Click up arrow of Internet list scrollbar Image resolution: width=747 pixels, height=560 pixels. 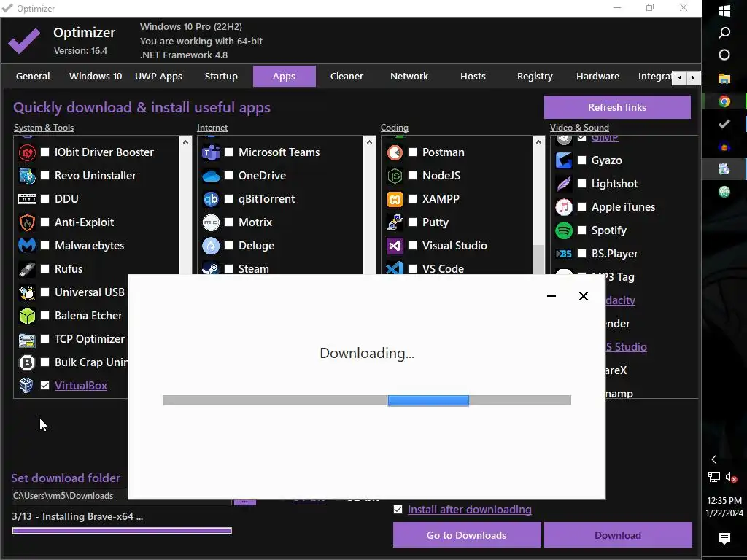[369, 142]
